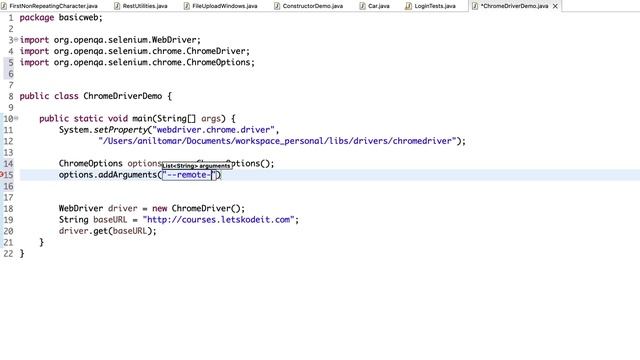
Task: Click driver.get(baseURL) on line 20
Action: [107, 231]
